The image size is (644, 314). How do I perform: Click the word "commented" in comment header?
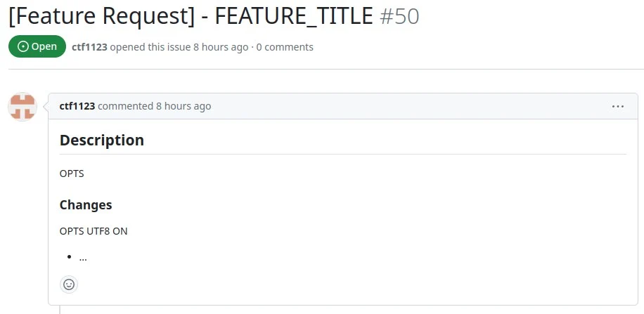pyautogui.click(x=126, y=106)
